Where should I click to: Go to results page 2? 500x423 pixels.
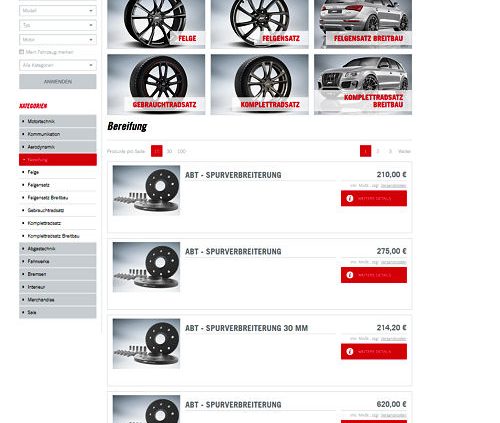click(x=378, y=151)
